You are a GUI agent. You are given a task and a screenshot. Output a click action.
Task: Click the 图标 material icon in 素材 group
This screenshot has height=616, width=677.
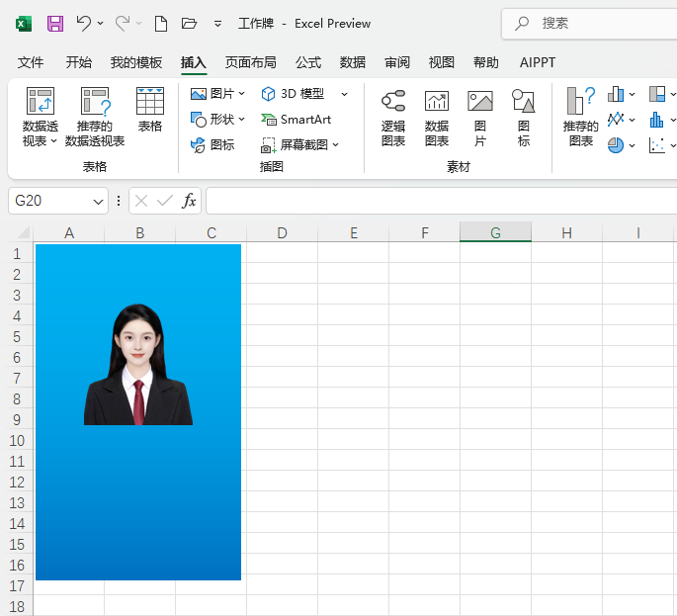click(x=523, y=101)
